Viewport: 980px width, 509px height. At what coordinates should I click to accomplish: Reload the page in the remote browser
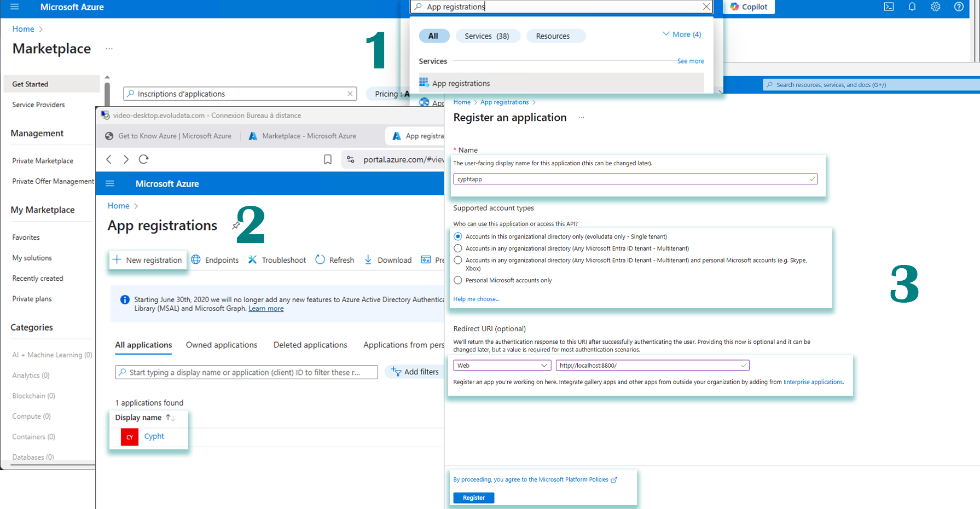(143, 159)
